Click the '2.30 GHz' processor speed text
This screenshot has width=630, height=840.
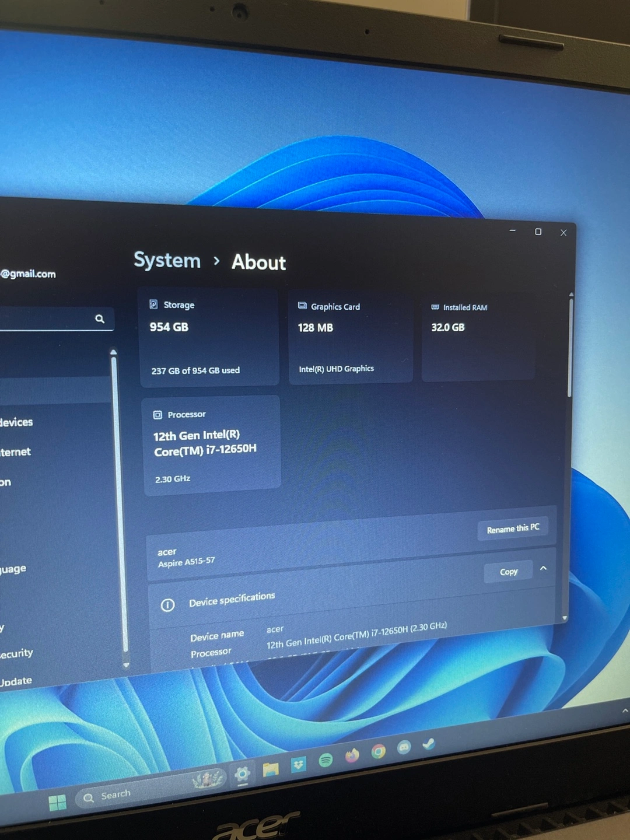pyautogui.click(x=173, y=479)
